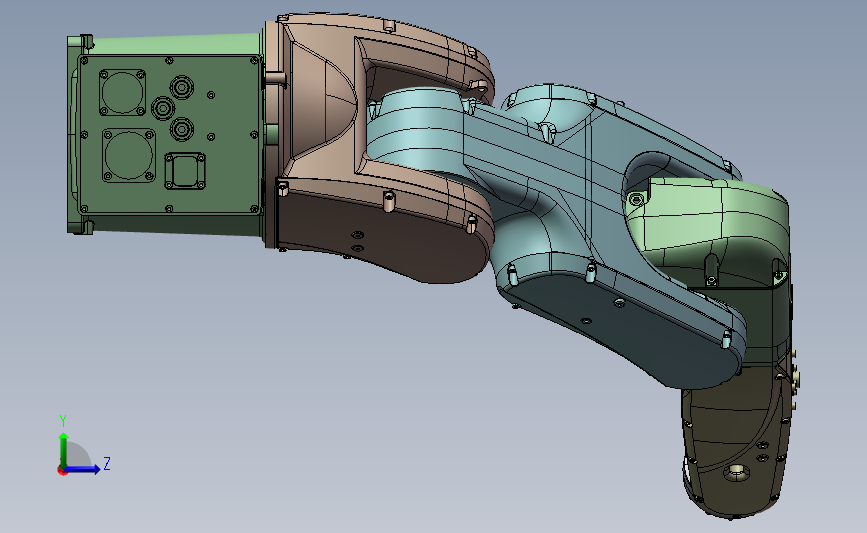Image resolution: width=867 pixels, height=533 pixels.
Task: Select the gray quarter-circle plane in the axis triad
Action: click(77, 455)
